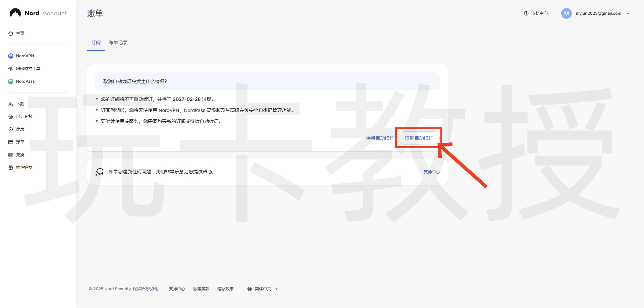Viewport: 644px width, 308px height.
Task: Click the user avatar M icon
Action: click(566, 13)
